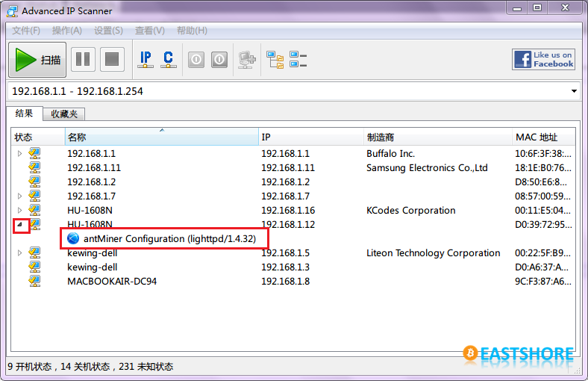
Task: Click the add computer icon
Action: pos(247,60)
